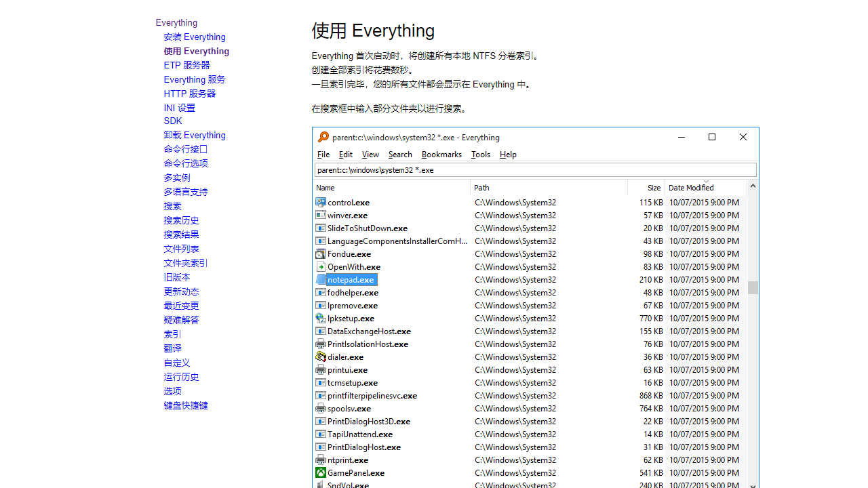
Task: Click the scrollbar down arrow
Action: coord(753,485)
